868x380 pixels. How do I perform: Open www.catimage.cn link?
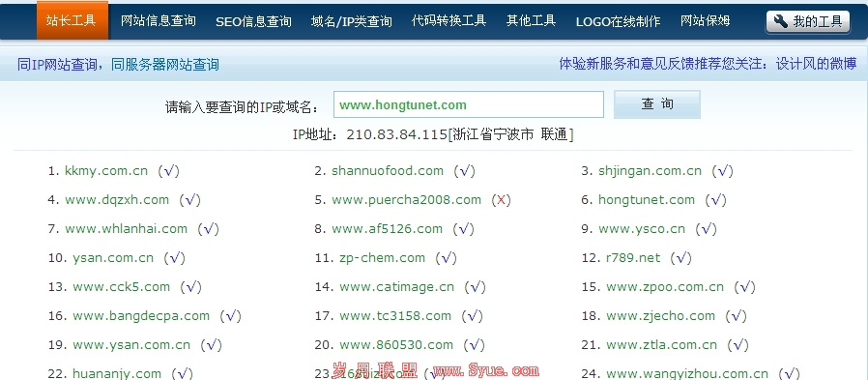pos(396,286)
